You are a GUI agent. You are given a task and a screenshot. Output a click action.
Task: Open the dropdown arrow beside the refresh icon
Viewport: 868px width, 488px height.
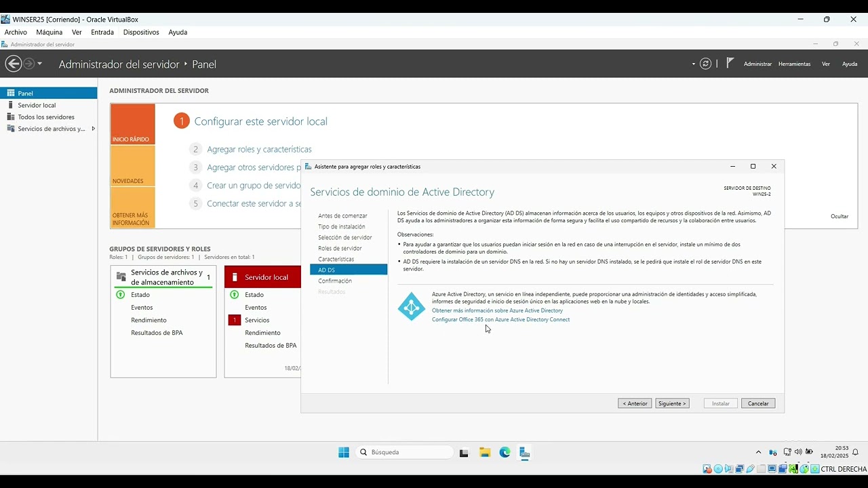pos(694,64)
